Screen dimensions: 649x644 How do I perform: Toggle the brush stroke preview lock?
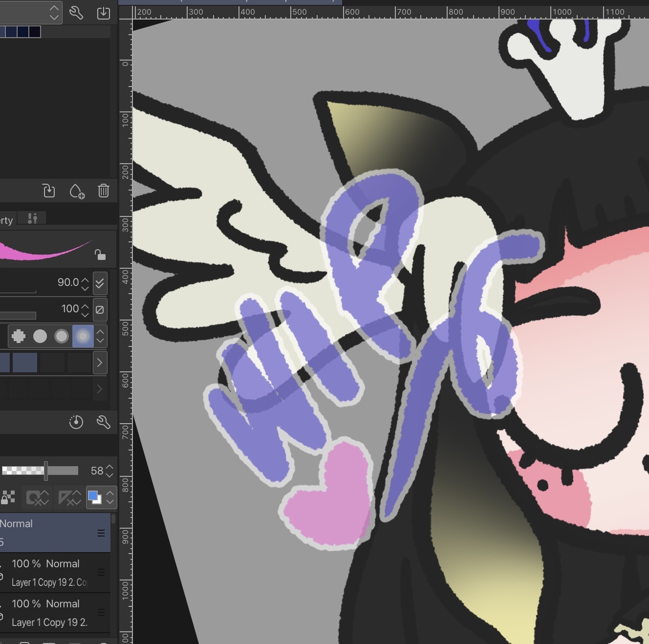tap(100, 255)
